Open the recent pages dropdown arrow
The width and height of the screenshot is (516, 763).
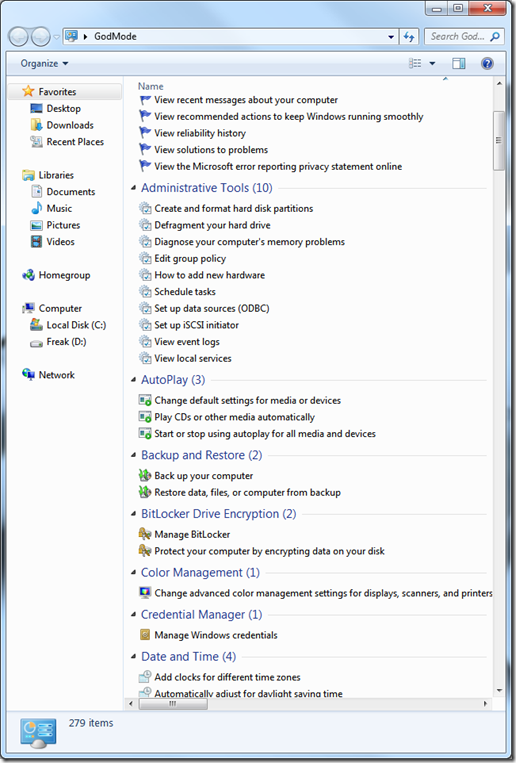[56, 37]
